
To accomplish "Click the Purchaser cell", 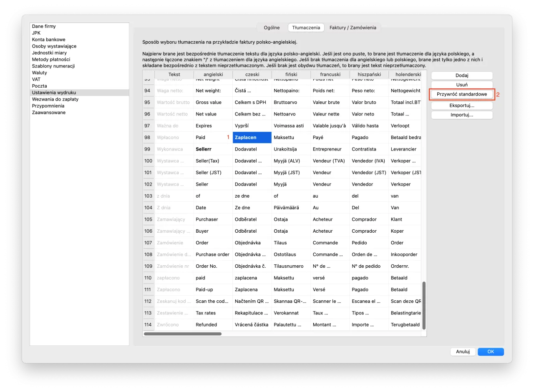I will click(213, 219).
